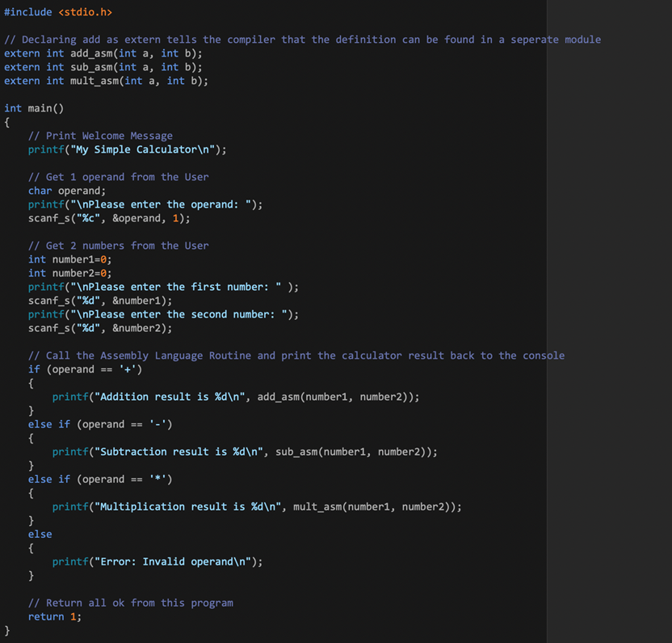Click the Multiplication result printf line

coord(257,506)
